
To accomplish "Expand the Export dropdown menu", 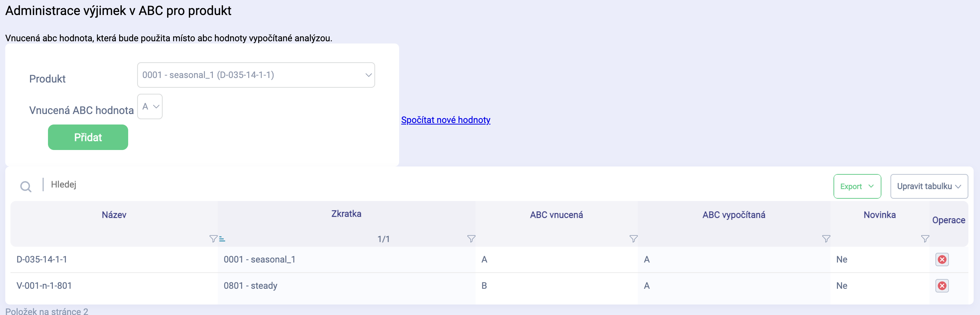I will (x=857, y=187).
